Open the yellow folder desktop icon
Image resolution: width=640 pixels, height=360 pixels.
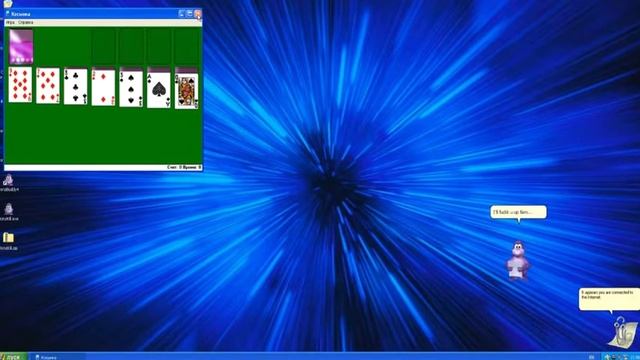[x=9, y=241]
